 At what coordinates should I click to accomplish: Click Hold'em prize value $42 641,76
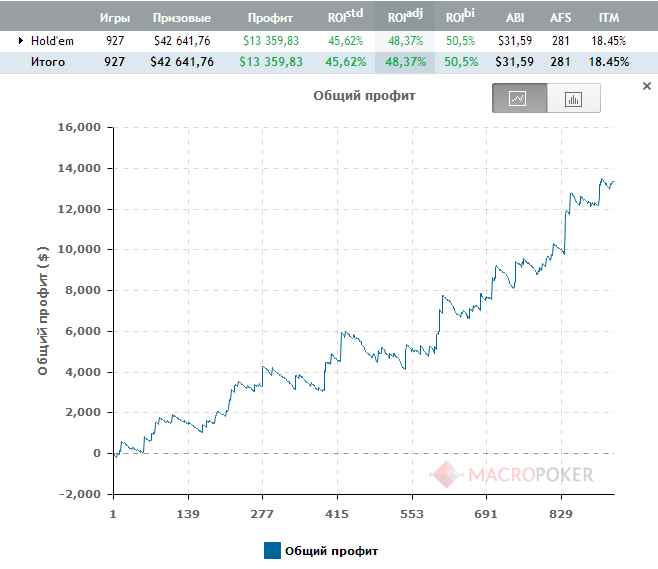182,41
